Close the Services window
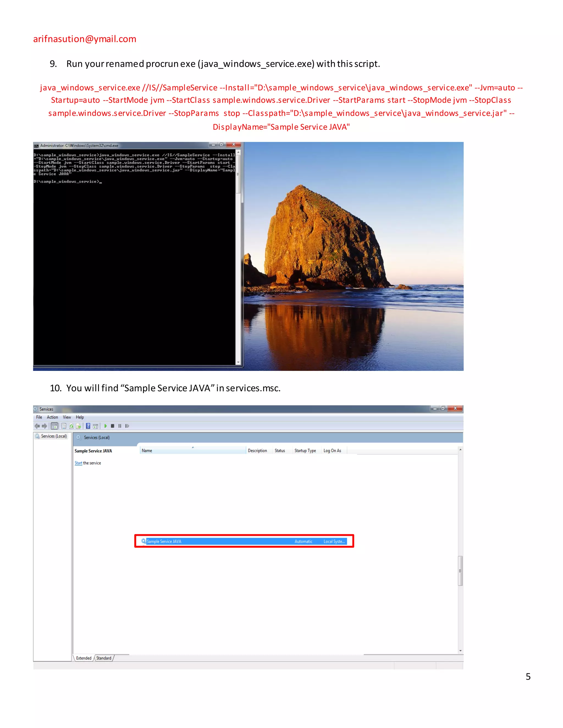The image size is (563, 728). tap(455, 408)
